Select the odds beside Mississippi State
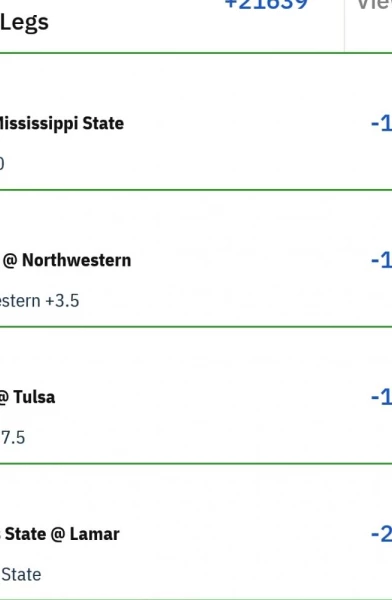 pos(381,124)
